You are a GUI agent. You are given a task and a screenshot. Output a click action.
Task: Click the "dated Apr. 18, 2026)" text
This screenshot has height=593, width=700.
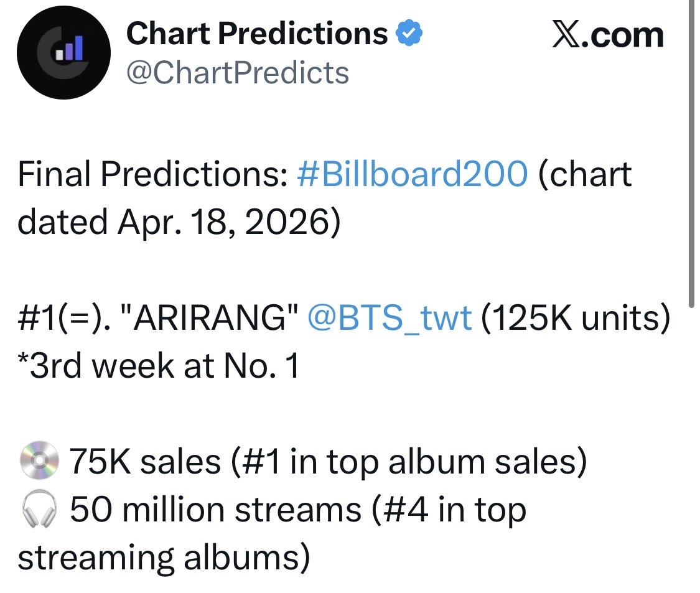point(179,222)
